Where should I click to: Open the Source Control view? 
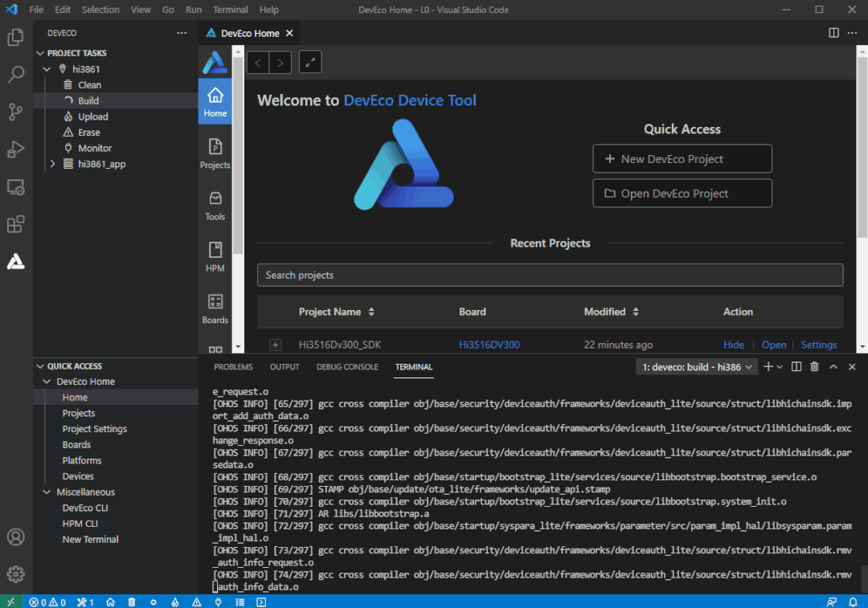tap(16, 112)
